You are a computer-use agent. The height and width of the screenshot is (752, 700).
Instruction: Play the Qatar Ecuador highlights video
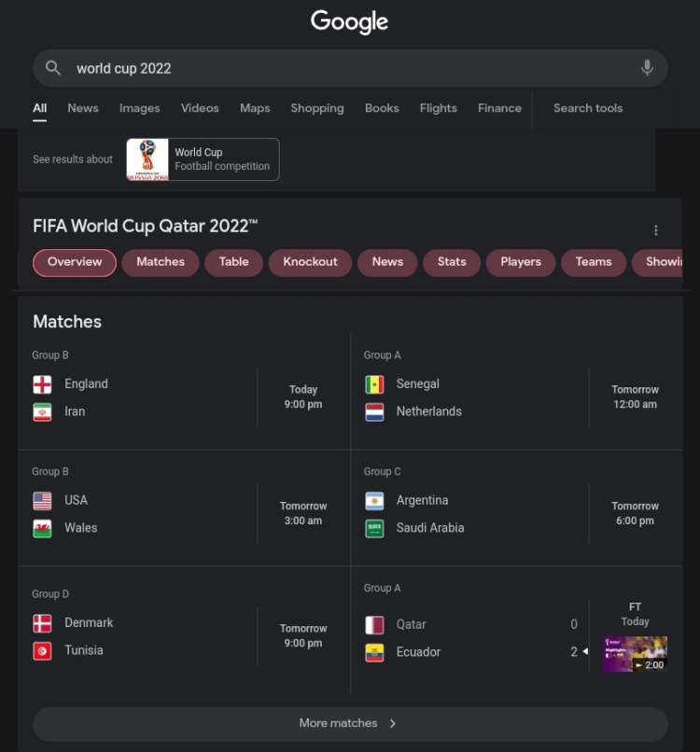click(635, 654)
